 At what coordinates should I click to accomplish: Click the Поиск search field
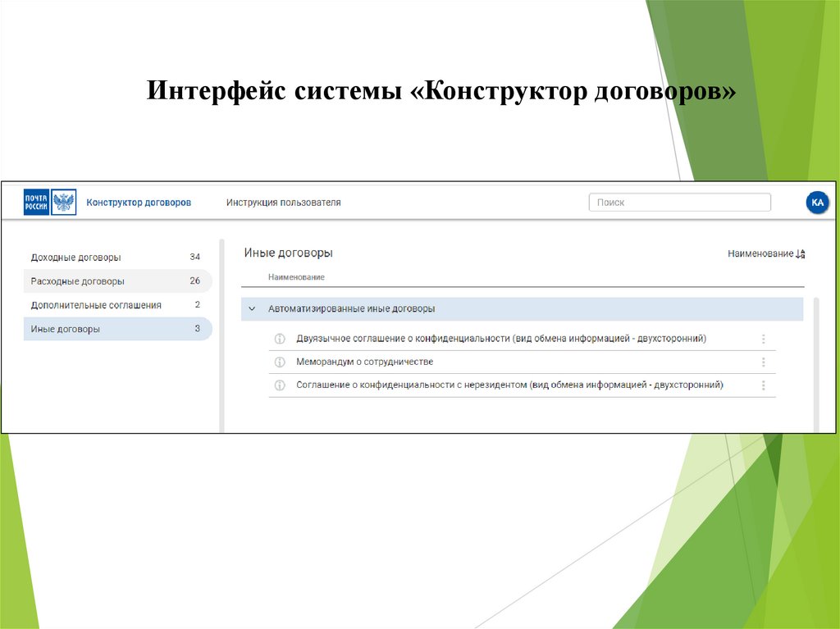[x=680, y=203]
